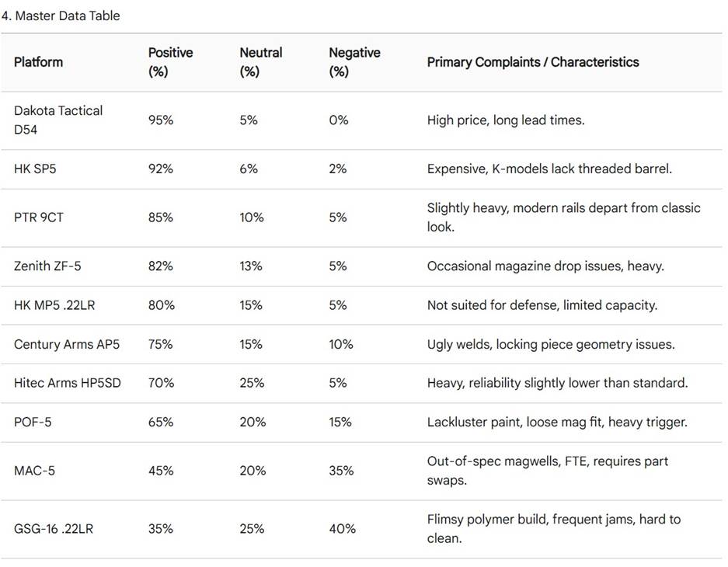Viewport: 728px width, 567px height.
Task: Select the 40% negative value for GSG-16
Action: click(x=342, y=529)
